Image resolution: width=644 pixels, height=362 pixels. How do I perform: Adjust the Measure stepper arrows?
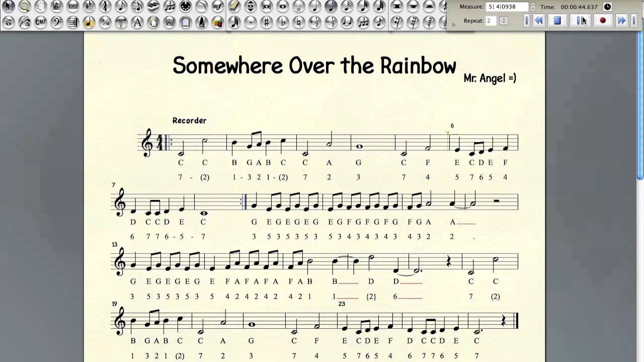coord(533,7)
